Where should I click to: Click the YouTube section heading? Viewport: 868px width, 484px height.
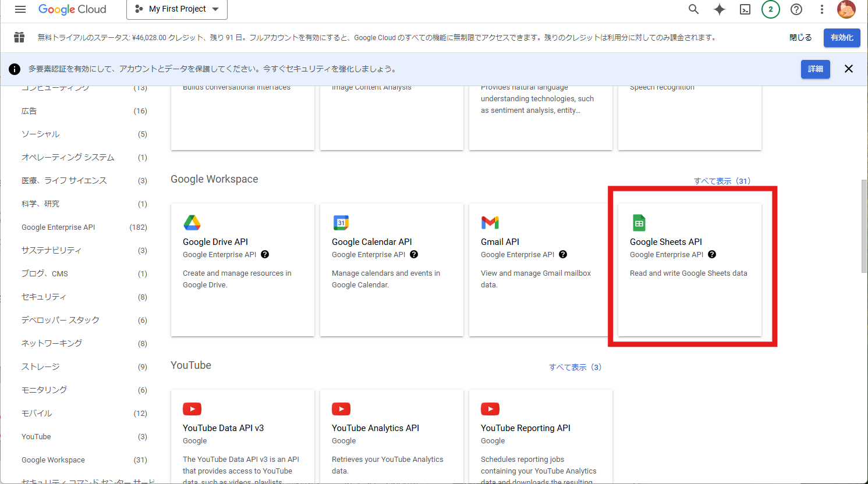191,365
